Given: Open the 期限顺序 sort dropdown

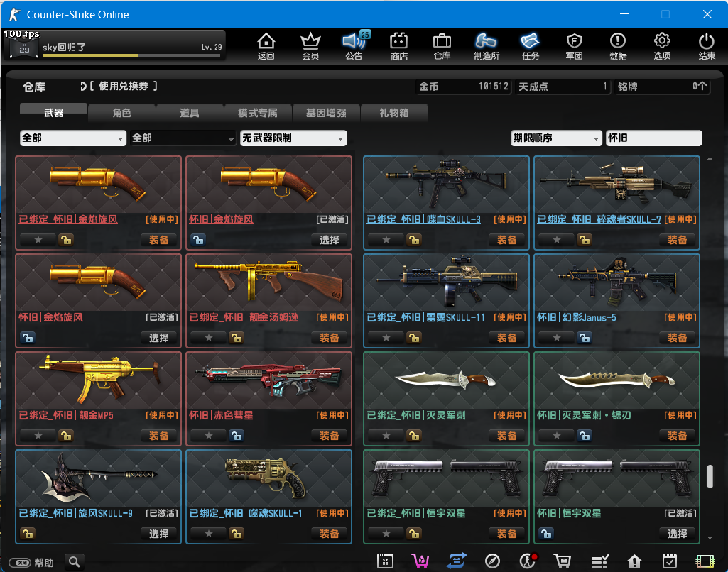Looking at the screenshot, I should pyautogui.click(x=555, y=138).
